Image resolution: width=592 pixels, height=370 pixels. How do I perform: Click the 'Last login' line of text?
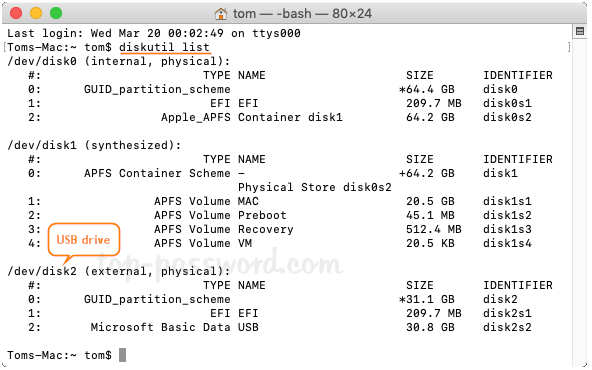154,33
